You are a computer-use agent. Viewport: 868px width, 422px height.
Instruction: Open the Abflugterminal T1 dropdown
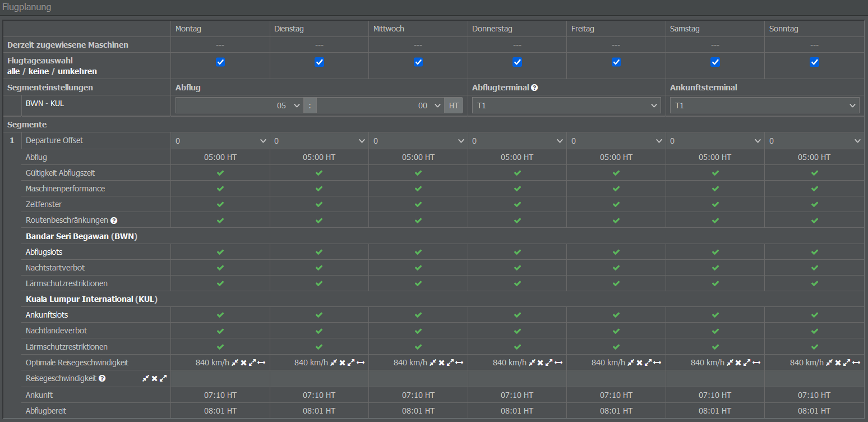(566, 105)
